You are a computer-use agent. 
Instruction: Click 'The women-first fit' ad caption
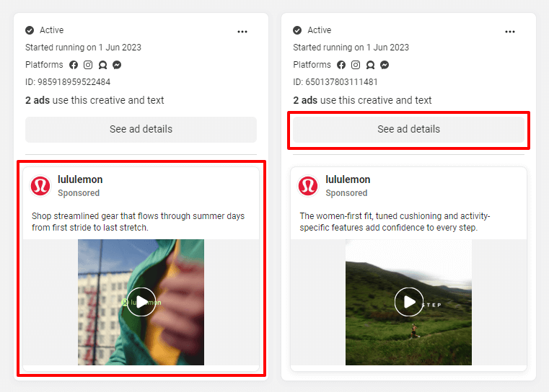coord(395,222)
